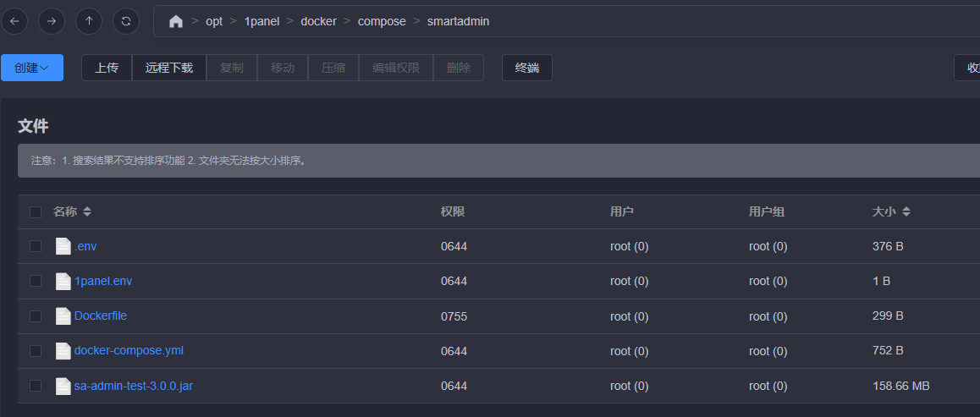Open the 创建 dropdown menu
The image size is (980, 417).
pyautogui.click(x=32, y=68)
